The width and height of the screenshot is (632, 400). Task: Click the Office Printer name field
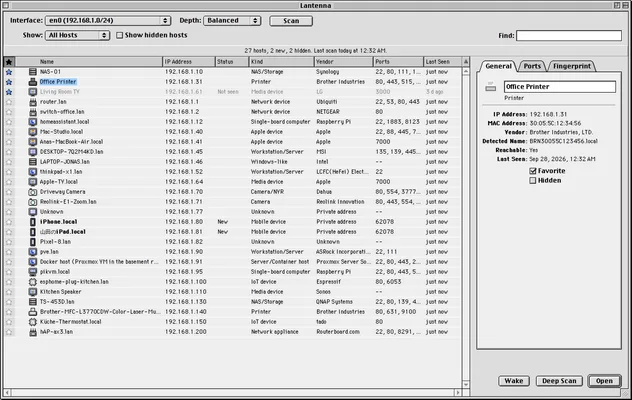pyautogui.click(x=560, y=87)
